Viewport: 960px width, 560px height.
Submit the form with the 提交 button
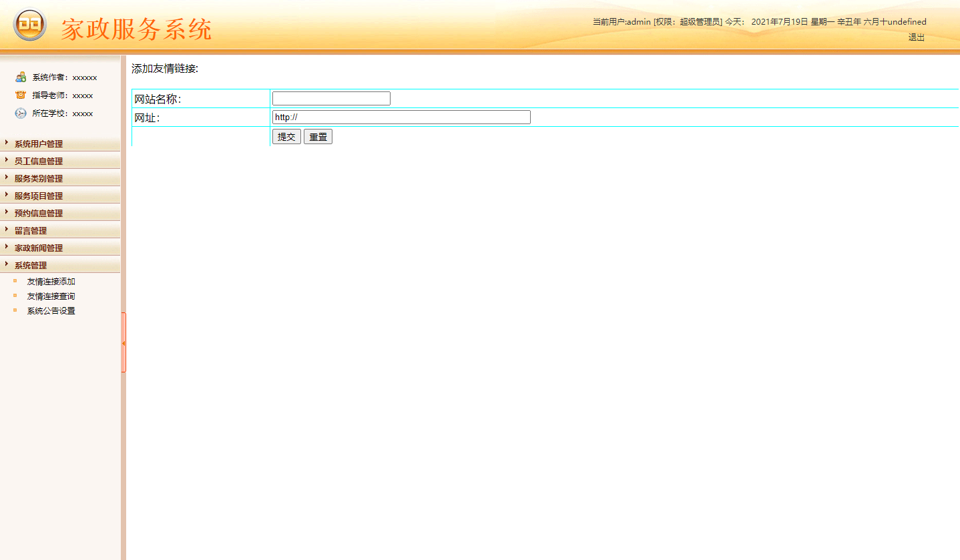pos(286,136)
